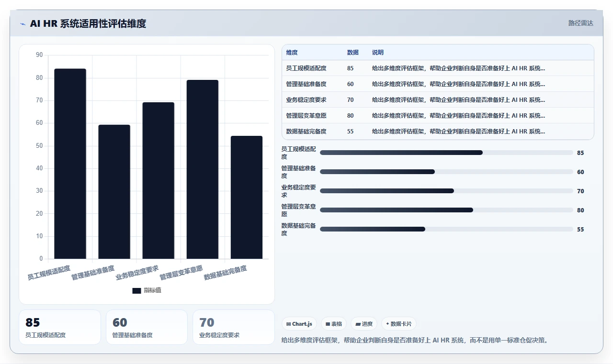This screenshot has width=613, height=364.
Task: Click the 数据卡片 tag chip
Action: tap(398, 324)
